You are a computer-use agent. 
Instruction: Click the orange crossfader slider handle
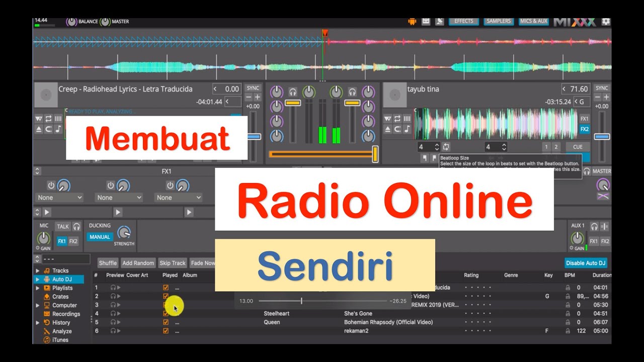(375, 154)
